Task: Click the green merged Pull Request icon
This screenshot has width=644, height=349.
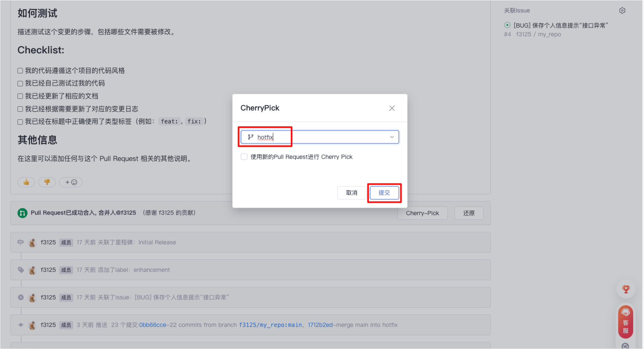Action: point(22,213)
